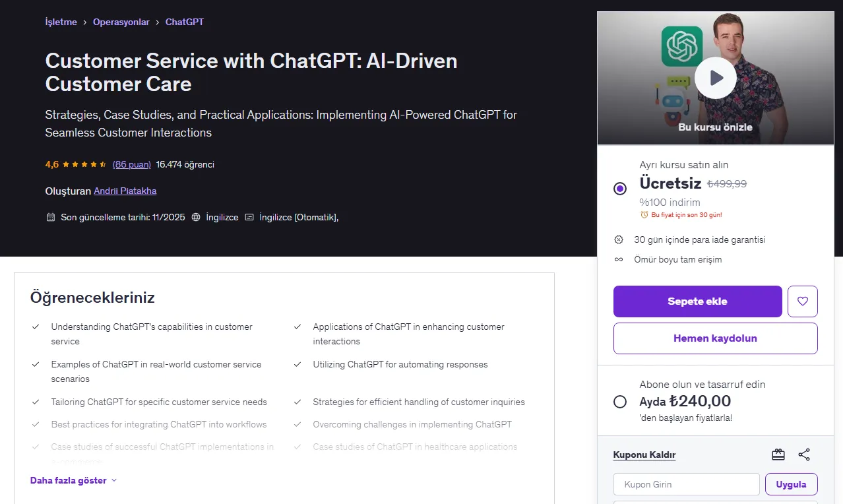The image size is (843, 504).
Task: Click the Bu kursu önizle thumbnail label
Action: 715,127
